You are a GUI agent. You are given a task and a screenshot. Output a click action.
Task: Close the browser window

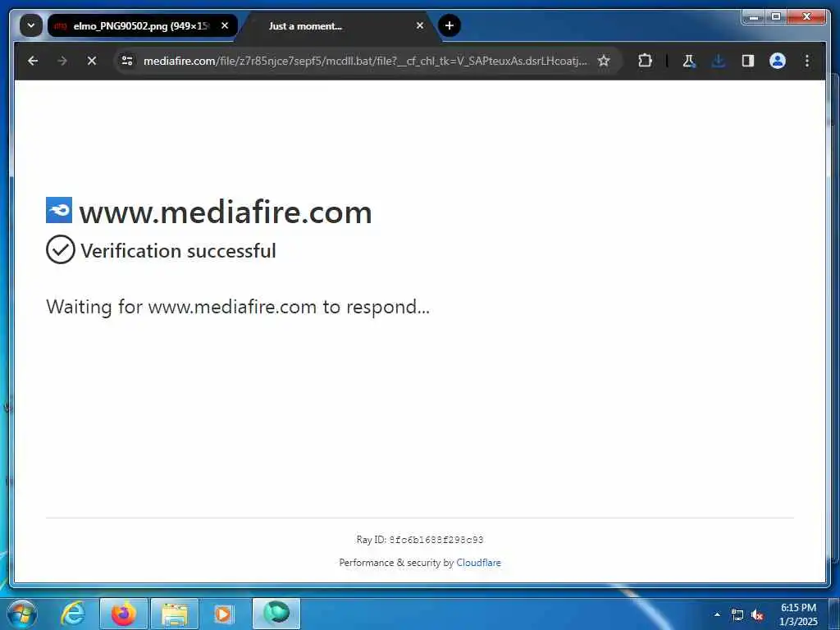(x=806, y=17)
